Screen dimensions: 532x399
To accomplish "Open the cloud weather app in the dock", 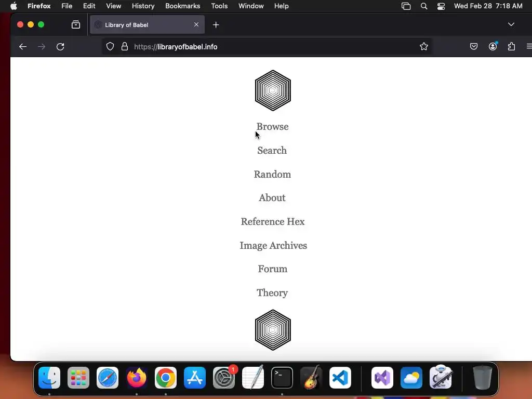I will click(411, 378).
